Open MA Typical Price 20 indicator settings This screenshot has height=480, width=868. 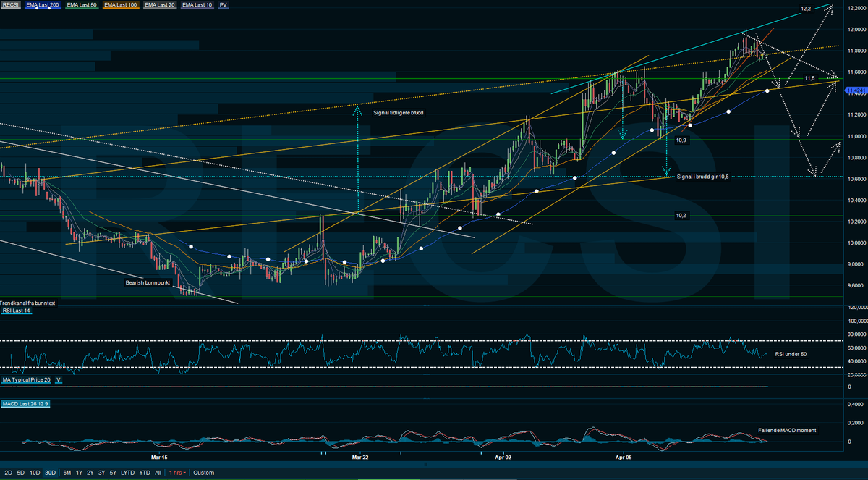click(27, 379)
